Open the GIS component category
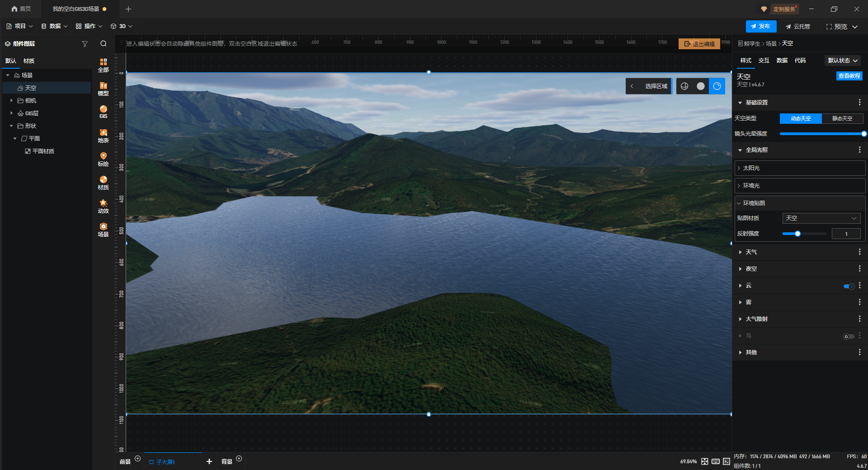 [x=103, y=112]
